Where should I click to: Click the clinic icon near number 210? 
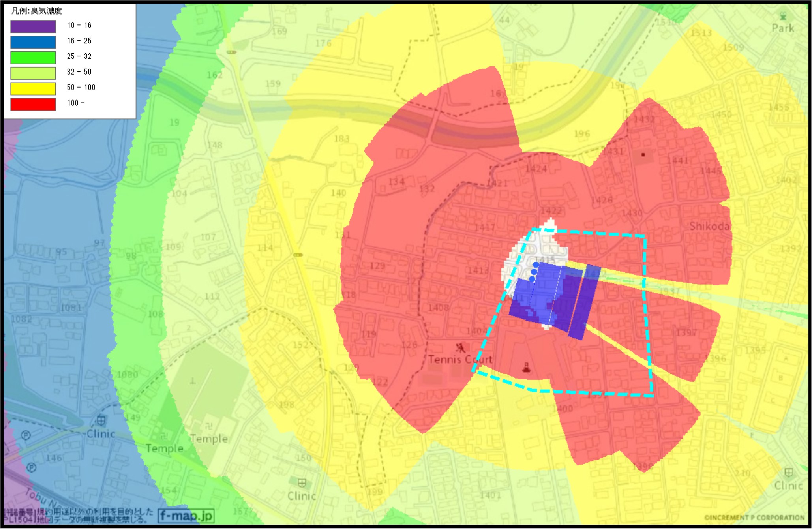tap(788, 472)
